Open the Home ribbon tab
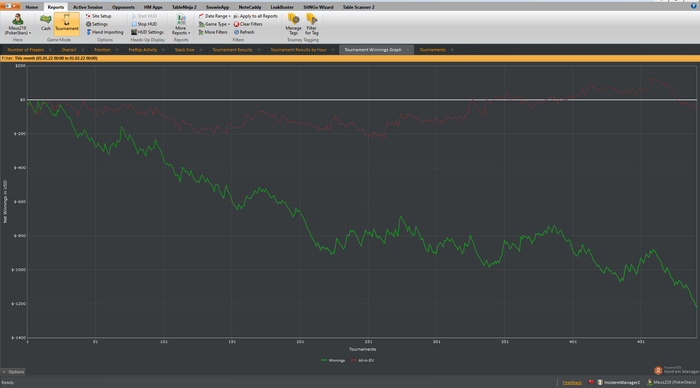 (31, 7)
